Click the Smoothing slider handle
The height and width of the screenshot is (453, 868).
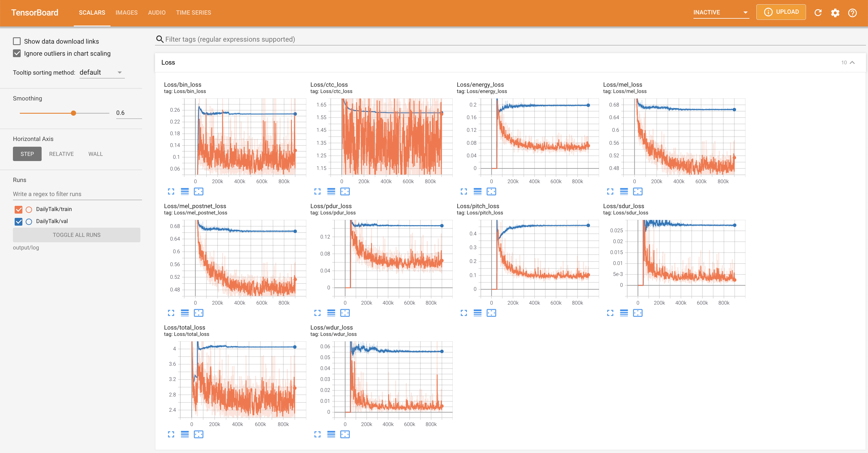point(73,113)
